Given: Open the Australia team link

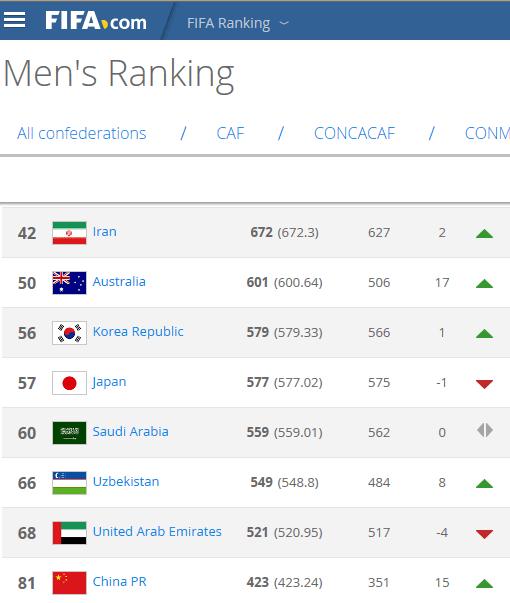Looking at the screenshot, I should [x=119, y=282].
